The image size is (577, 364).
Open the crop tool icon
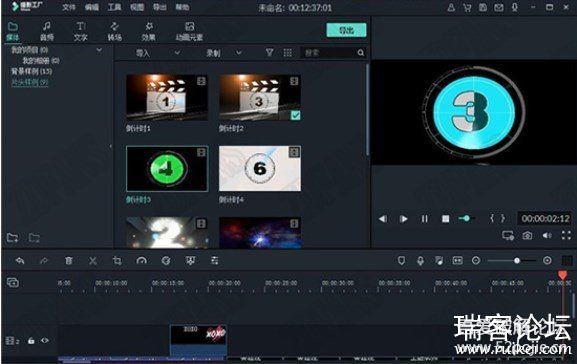click(117, 261)
